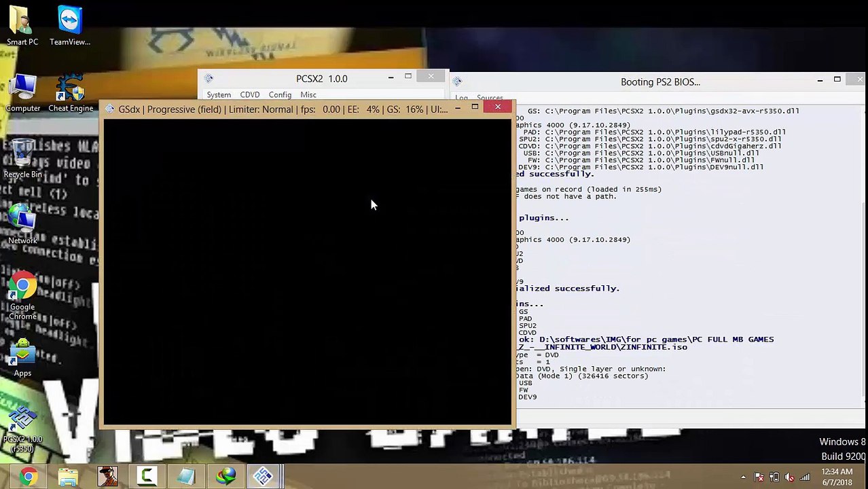Maximize the GSdx game window

pos(475,107)
